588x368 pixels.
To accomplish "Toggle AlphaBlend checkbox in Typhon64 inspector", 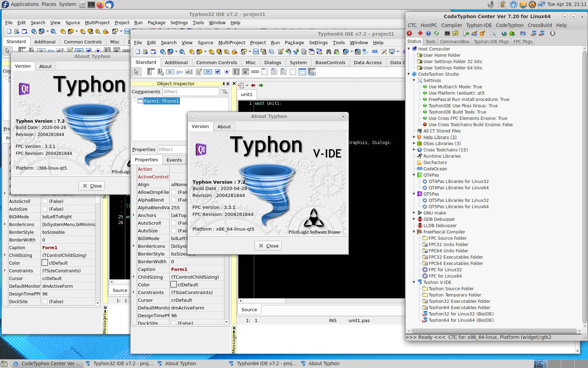I will [x=174, y=200].
